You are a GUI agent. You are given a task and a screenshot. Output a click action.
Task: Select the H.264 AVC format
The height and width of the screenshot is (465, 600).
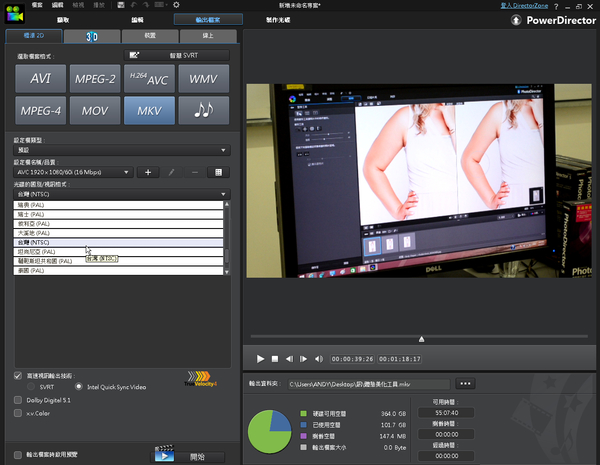pyautogui.click(x=149, y=78)
